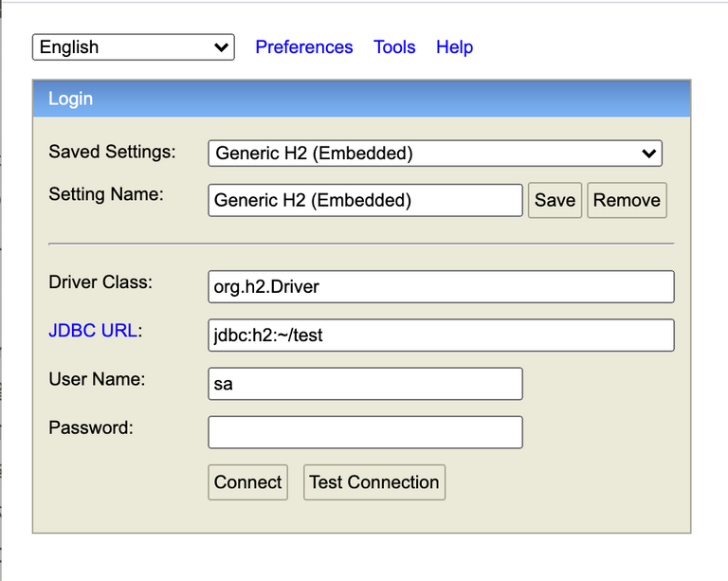This screenshot has height=581, width=728.
Task: Open the Preferences link
Action: coord(304,46)
